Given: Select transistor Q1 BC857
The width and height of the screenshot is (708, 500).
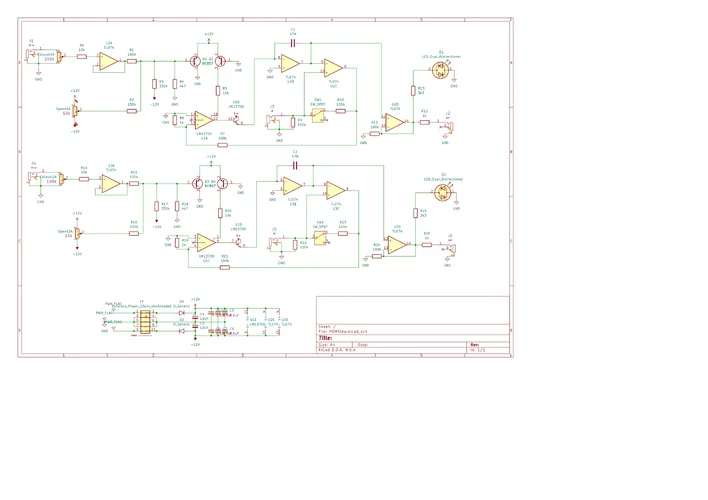Looking at the screenshot, I should click(x=196, y=61).
